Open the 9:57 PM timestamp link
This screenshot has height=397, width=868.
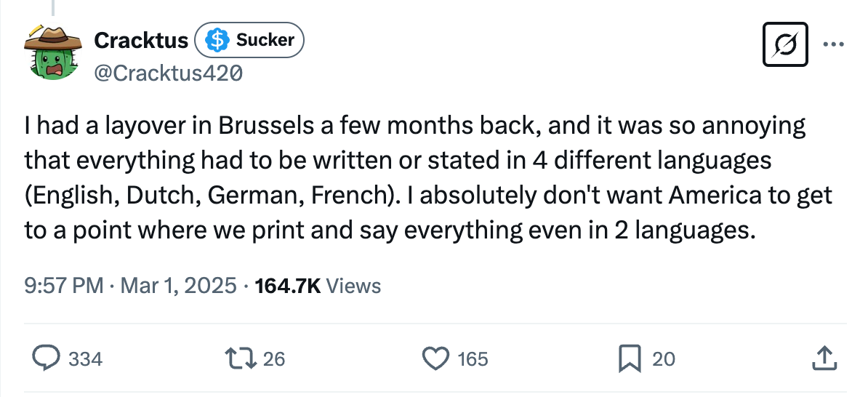point(64,286)
